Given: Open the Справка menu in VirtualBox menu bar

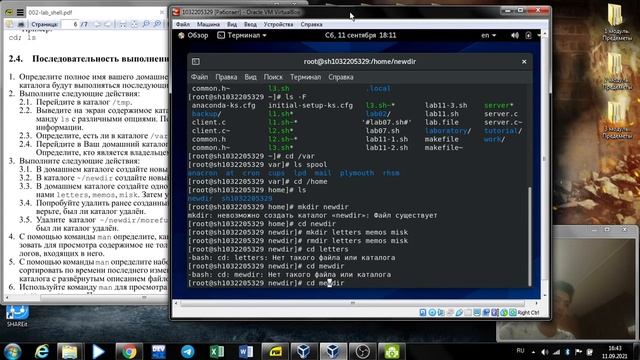Looking at the screenshot, I should pos(311,24).
